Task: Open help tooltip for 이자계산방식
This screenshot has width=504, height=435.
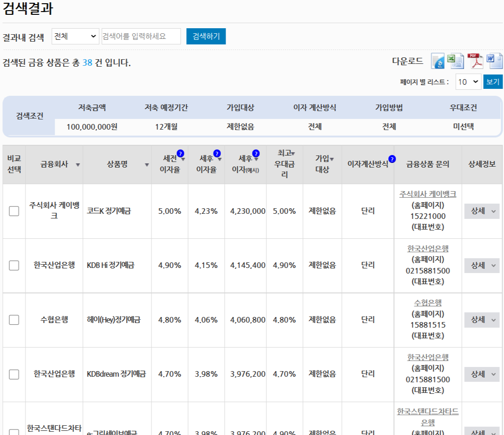Action: (x=392, y=159)
